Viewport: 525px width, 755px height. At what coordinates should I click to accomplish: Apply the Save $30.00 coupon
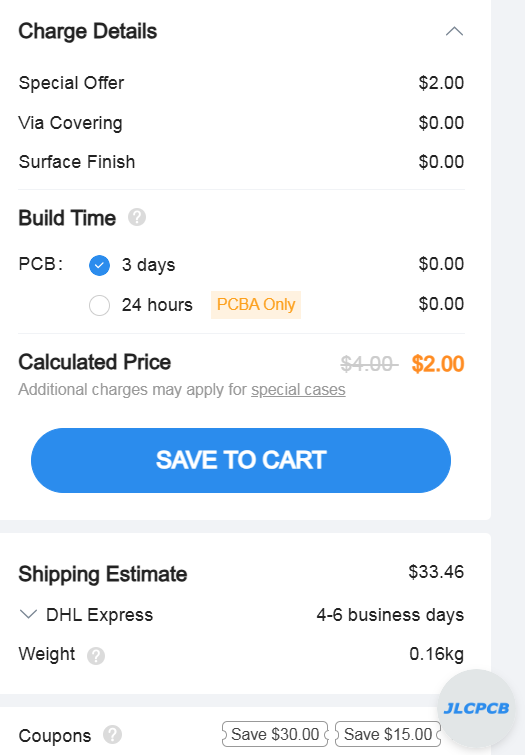(275, 734)
